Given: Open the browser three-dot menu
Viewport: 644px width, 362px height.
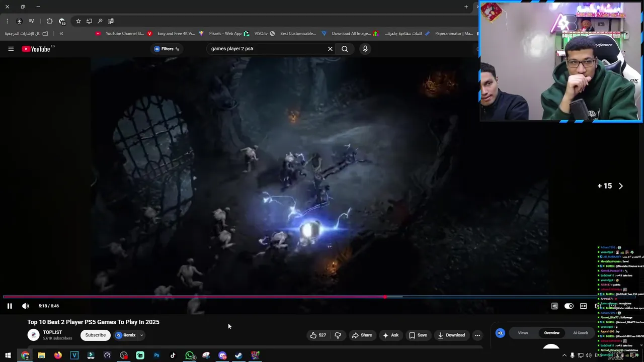Looking at the screenshot, I should pyautogui.click(x=7, y=21).
